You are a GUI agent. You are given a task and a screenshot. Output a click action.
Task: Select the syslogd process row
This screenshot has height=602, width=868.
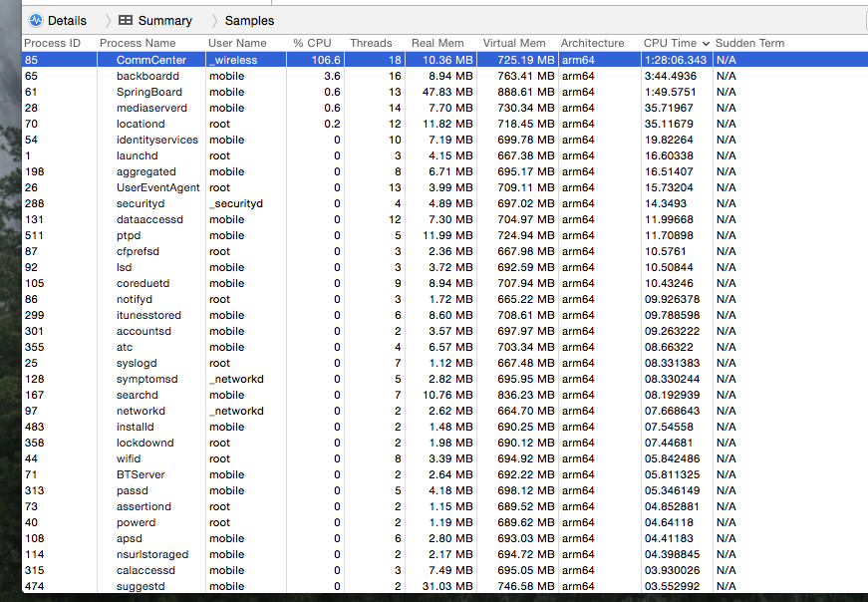444,364
